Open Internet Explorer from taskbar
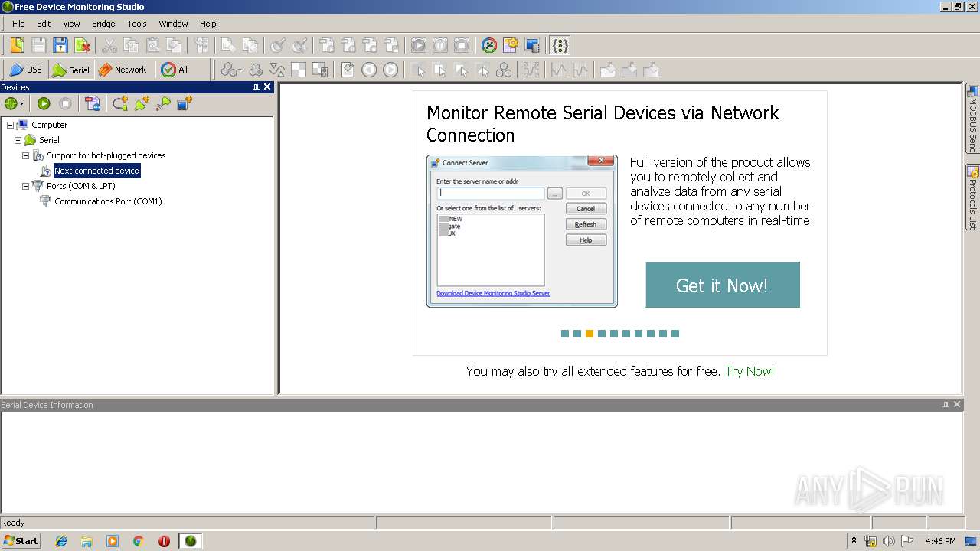The height and width of the screenshot is (551, 980). tap(61, 541)
